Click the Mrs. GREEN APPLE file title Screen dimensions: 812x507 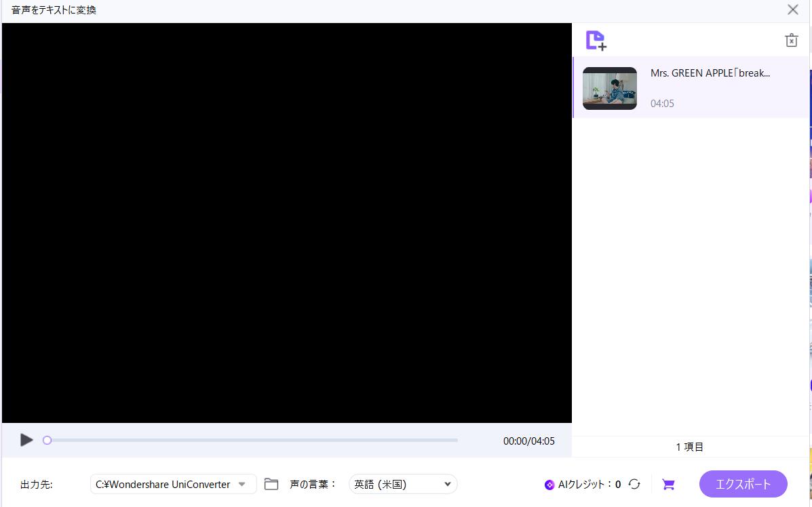click(x=710, y=73)
